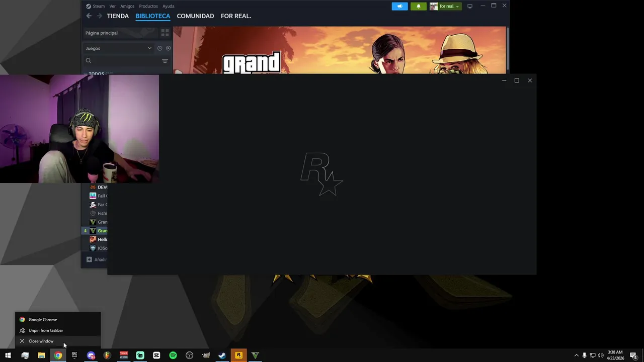Select 'Unpin from taskbar' option
The height and width of the screenshot is (362, 644).
58,330
